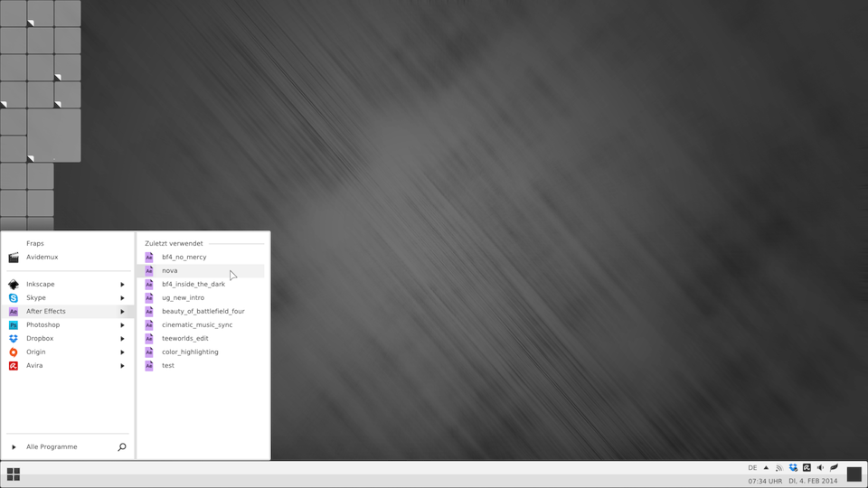
Task: Click the Ae file icon beside ug_new_intro
Action: coord(149,297)
